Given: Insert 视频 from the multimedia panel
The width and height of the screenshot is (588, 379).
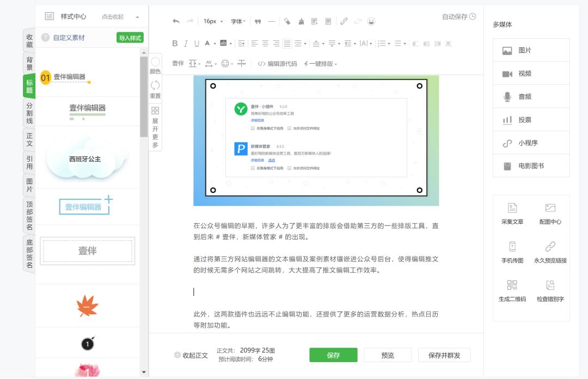Looking at the screenshot, I should coord(531,74).
